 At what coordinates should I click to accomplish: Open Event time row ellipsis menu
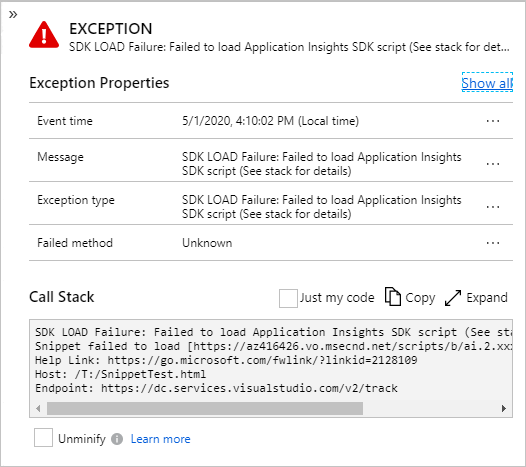click(x=493, y=121)
